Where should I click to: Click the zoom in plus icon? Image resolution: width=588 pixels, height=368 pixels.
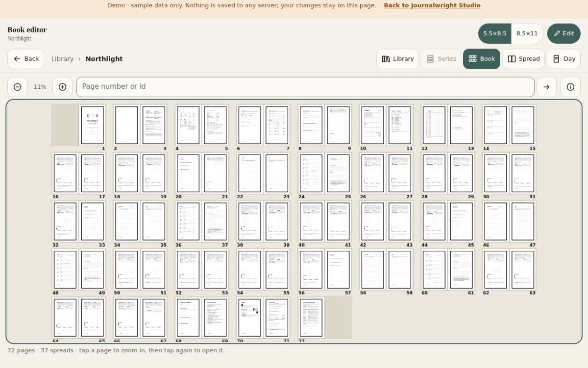point(62,87)
